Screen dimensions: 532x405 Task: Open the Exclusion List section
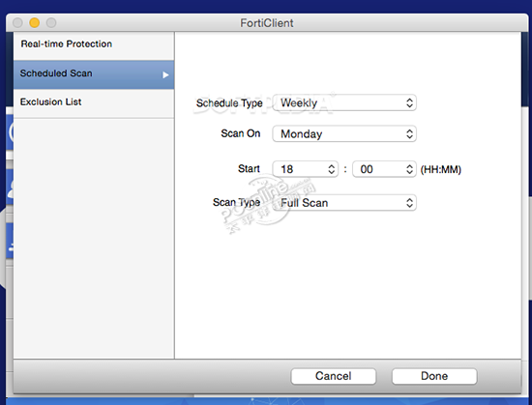pyautogui.click(x=94, y=103)
